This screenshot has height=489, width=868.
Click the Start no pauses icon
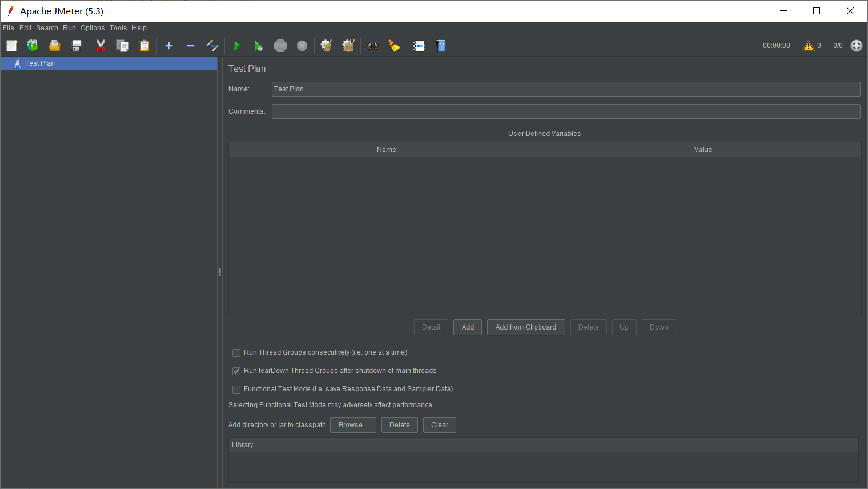[x=259, y=46]
